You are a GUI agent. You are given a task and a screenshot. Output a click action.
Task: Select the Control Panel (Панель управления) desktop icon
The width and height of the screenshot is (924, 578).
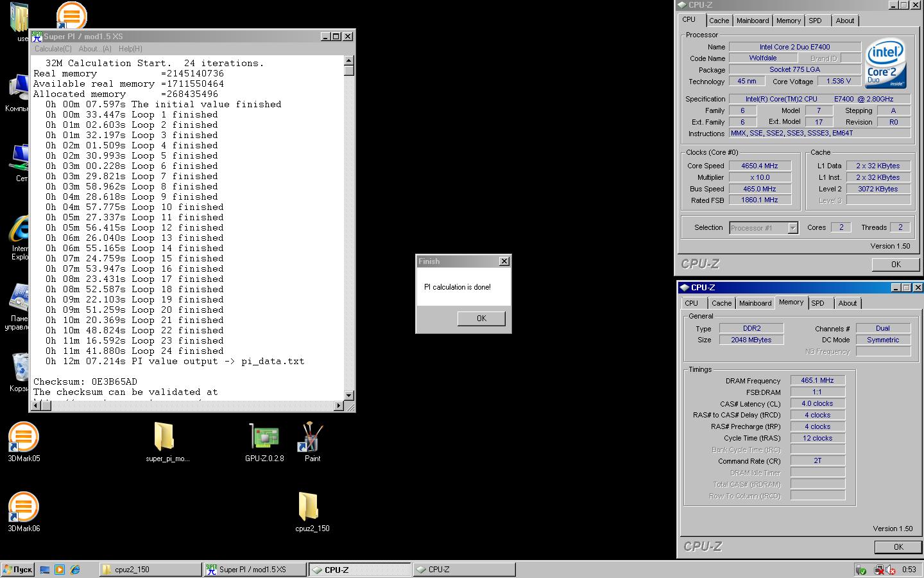pos(18,307)
